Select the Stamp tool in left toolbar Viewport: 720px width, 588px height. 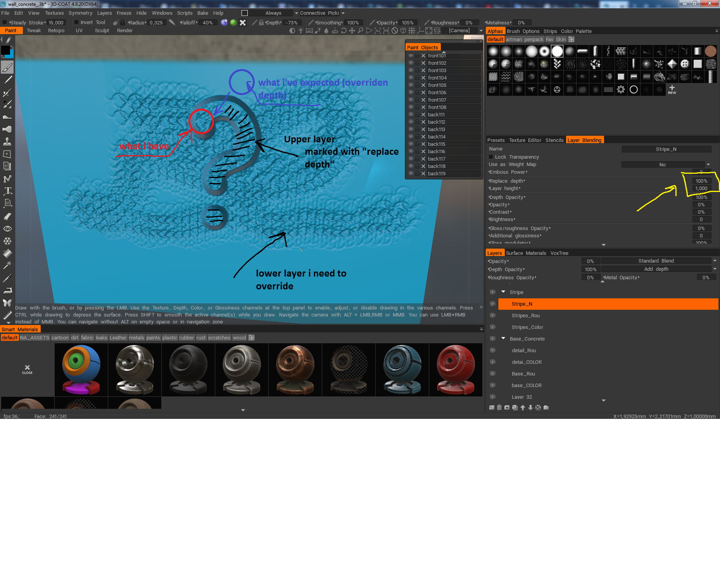(7, 141)
